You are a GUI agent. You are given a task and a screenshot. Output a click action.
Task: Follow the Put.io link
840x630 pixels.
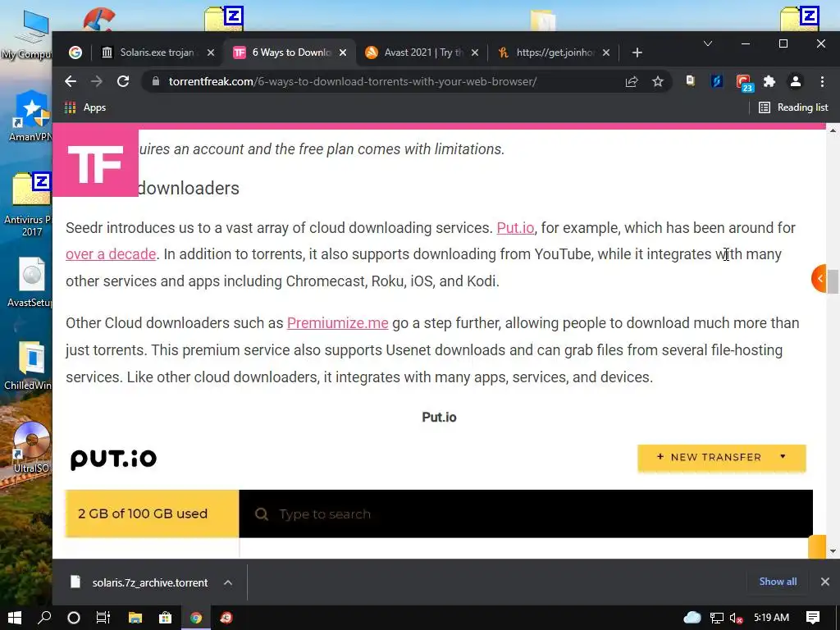click(x=515, y=228)
